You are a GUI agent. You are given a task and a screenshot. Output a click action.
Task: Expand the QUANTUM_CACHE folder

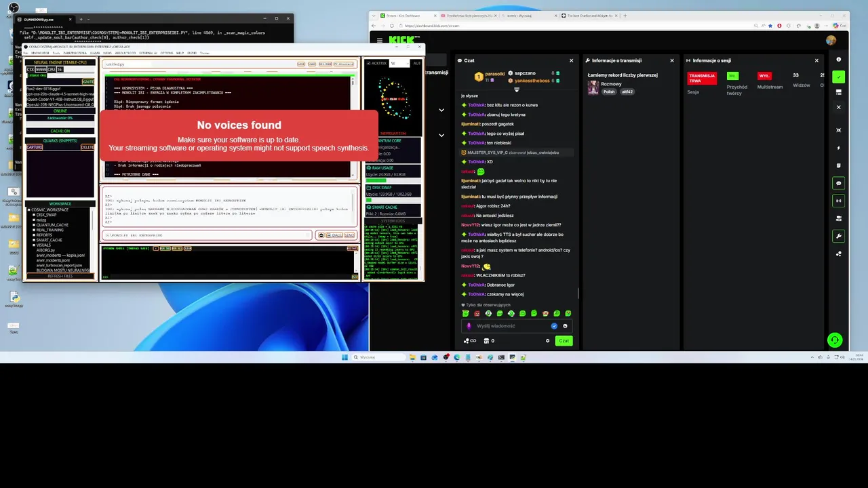(34, 224)
